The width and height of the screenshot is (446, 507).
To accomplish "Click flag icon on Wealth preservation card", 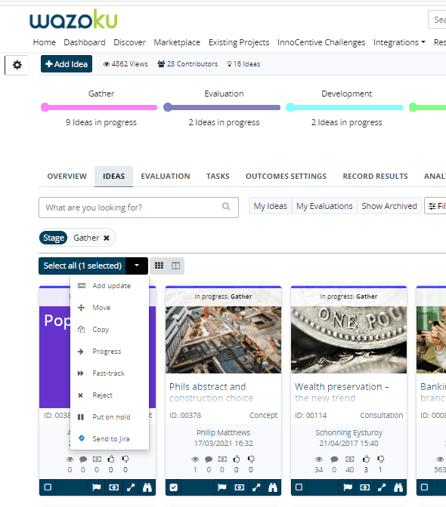I will pyautogui.click(x=347, y=487).
